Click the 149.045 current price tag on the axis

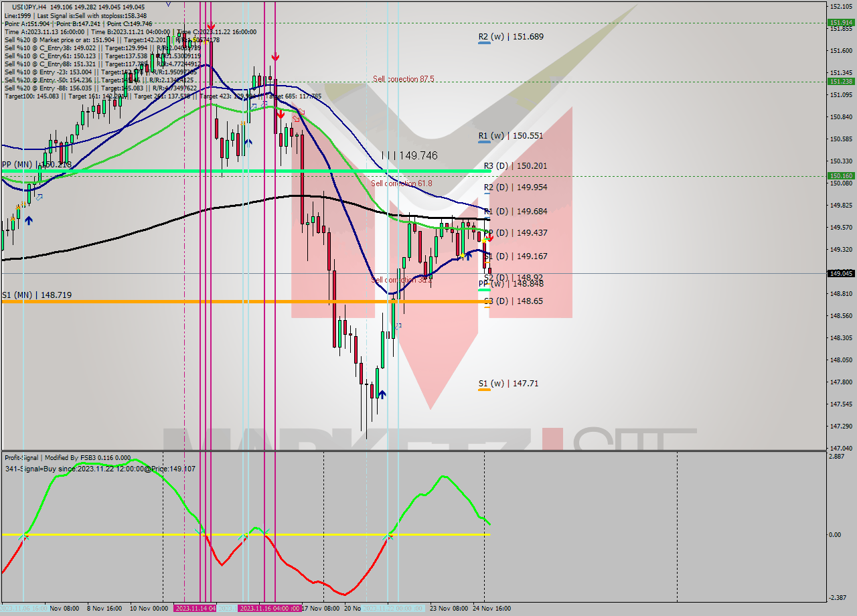tap(840, 273)
